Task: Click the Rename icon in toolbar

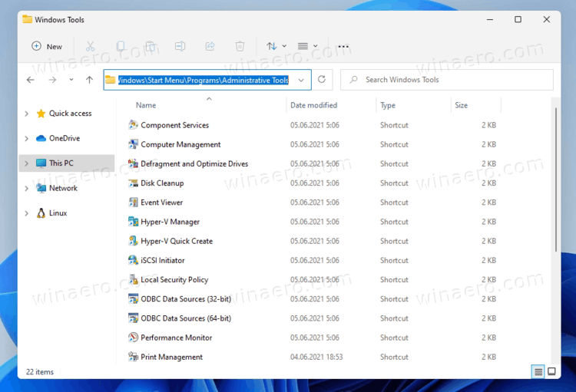Action: click(x=180, y=46)
